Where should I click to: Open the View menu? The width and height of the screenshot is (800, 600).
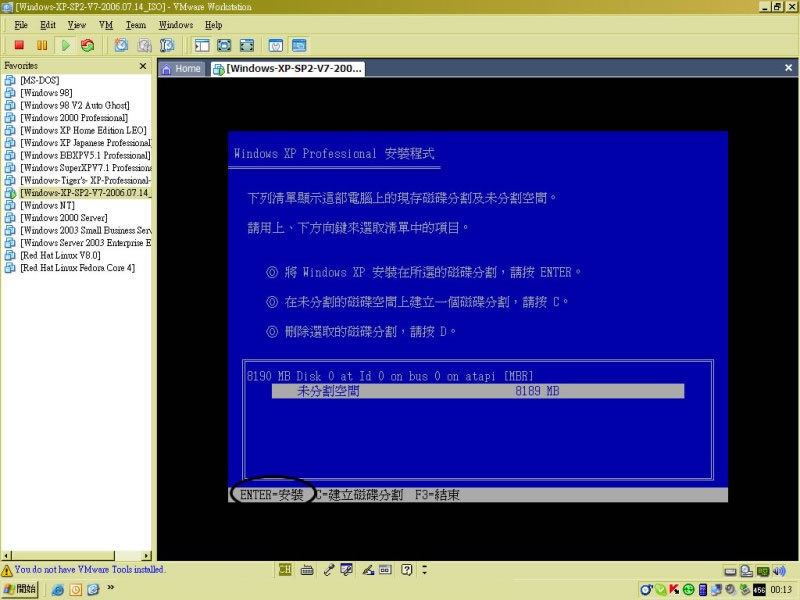[77, 24]
